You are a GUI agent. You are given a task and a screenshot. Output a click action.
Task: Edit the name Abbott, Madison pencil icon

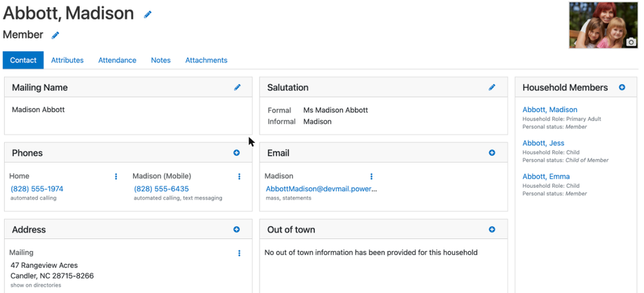click(x=148, y=15)
